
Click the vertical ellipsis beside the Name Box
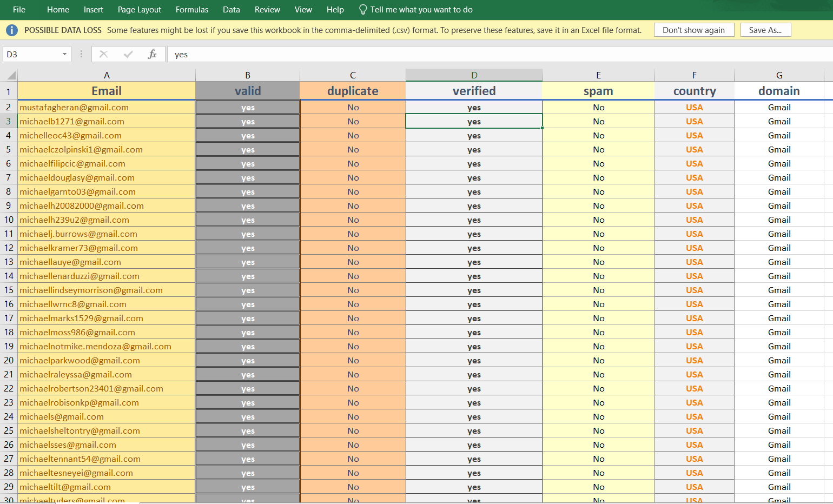(81, 54)
